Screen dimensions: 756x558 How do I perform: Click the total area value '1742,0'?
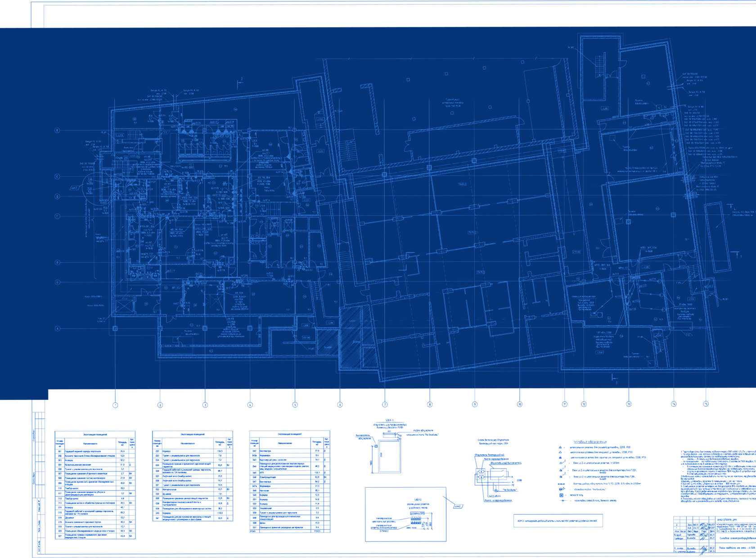(317, 531)
